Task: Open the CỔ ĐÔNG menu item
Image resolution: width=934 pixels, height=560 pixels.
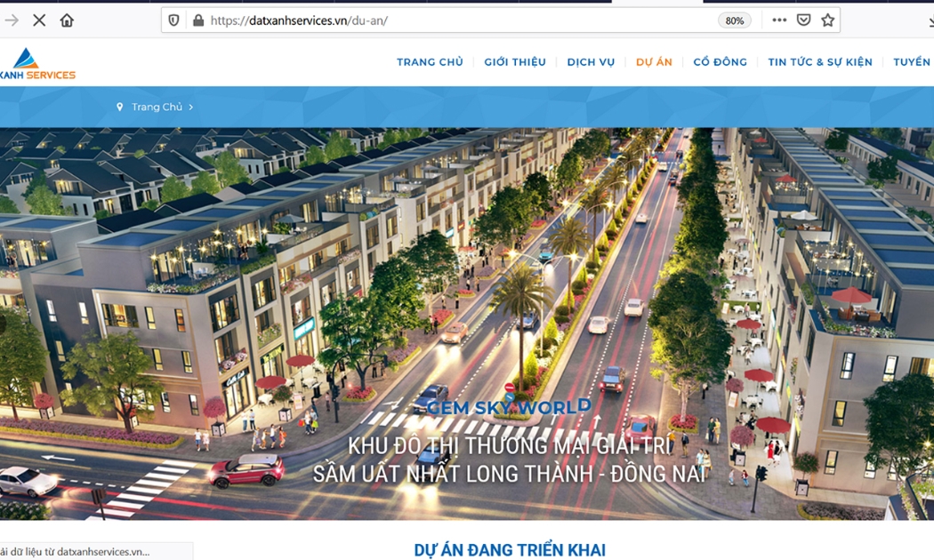Action: coord(721,62)
